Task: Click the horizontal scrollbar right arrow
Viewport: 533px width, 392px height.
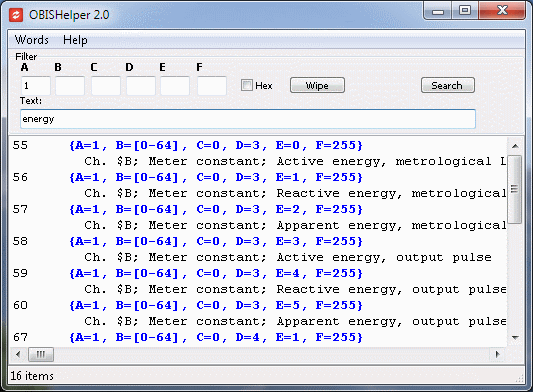Action: (x=498, y=355)
